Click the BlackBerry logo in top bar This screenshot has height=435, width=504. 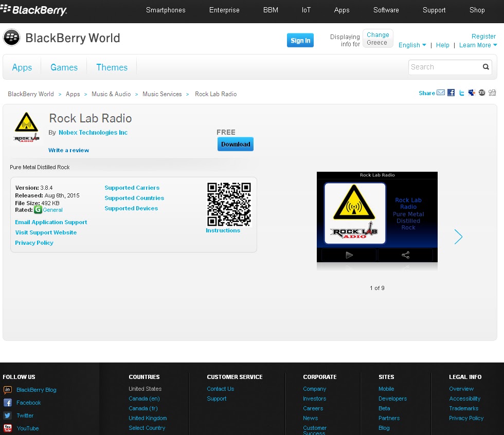point(34,10)
